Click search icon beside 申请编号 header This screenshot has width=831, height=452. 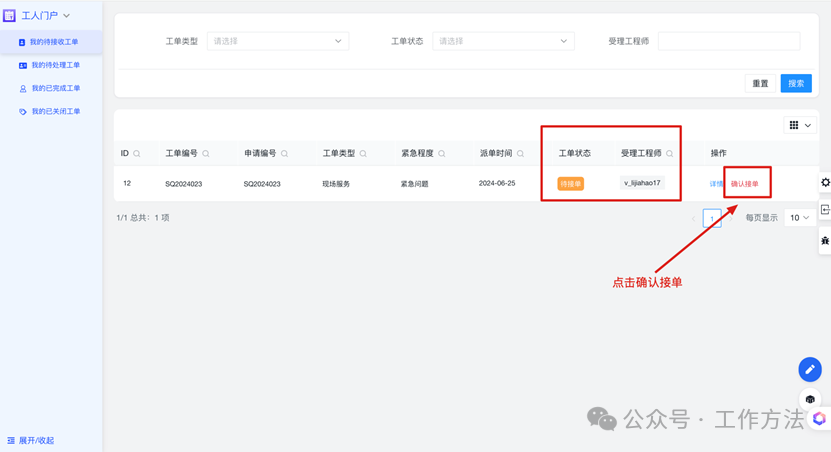[x=285, y=154]
